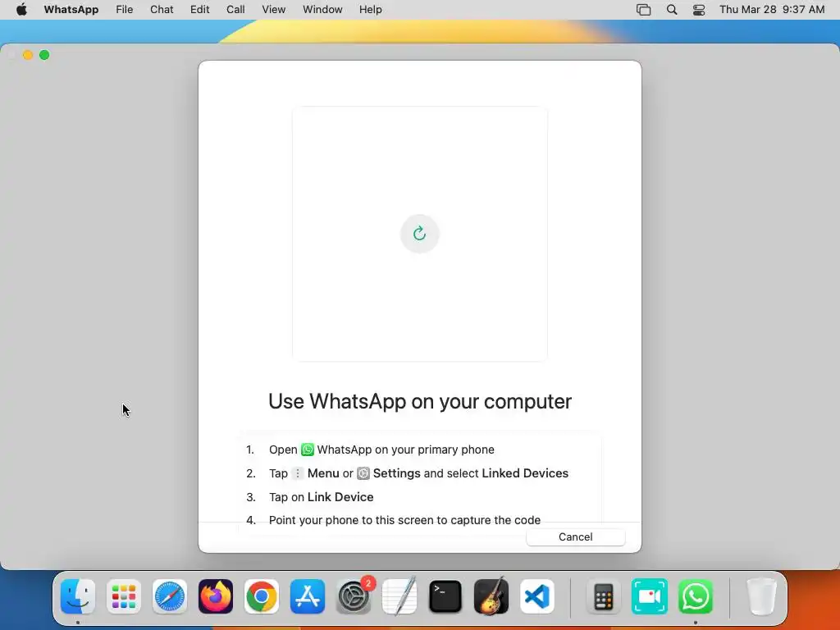The height and width of the screenshot is (630, 840).
Task: Open the App Store from the Dock
Action: (308, 596)
